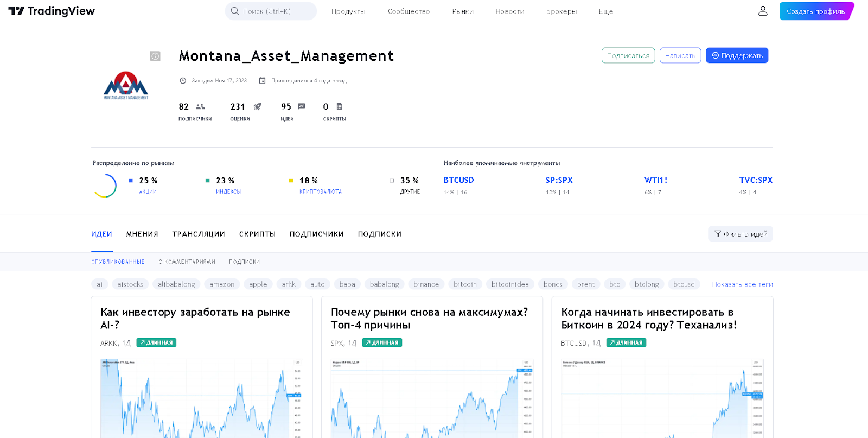Open the user account icon
868x438 pixels.
pyautogui.click(x=763, y=11)
